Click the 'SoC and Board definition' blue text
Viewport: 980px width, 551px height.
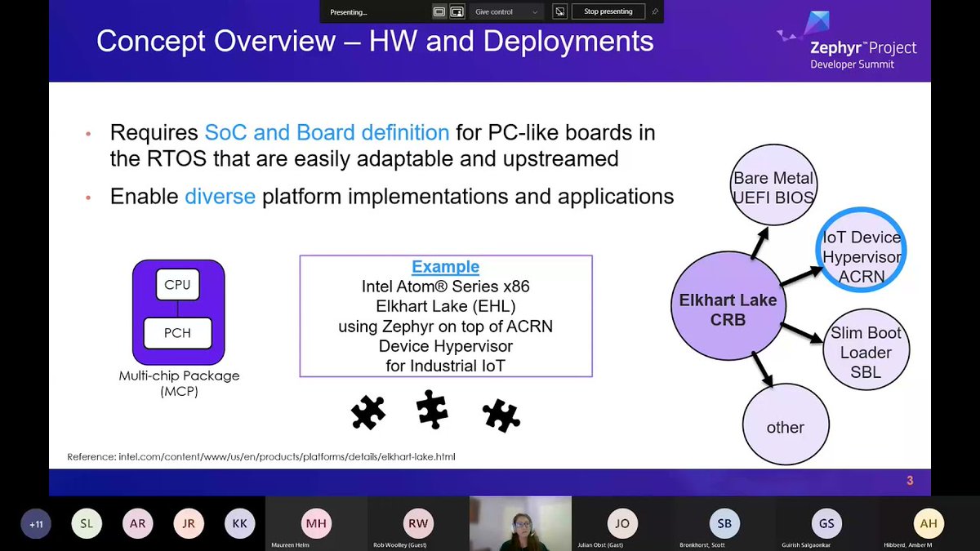327,132
